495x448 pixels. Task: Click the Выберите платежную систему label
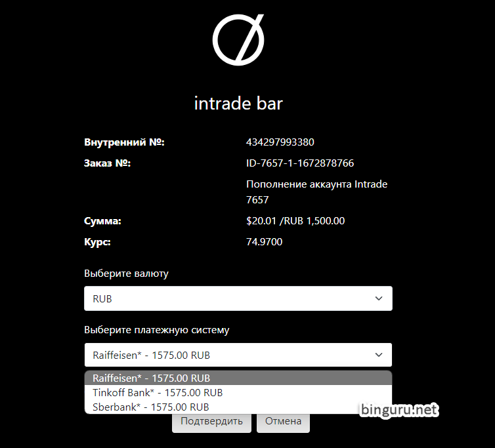[x=157, y=330]
